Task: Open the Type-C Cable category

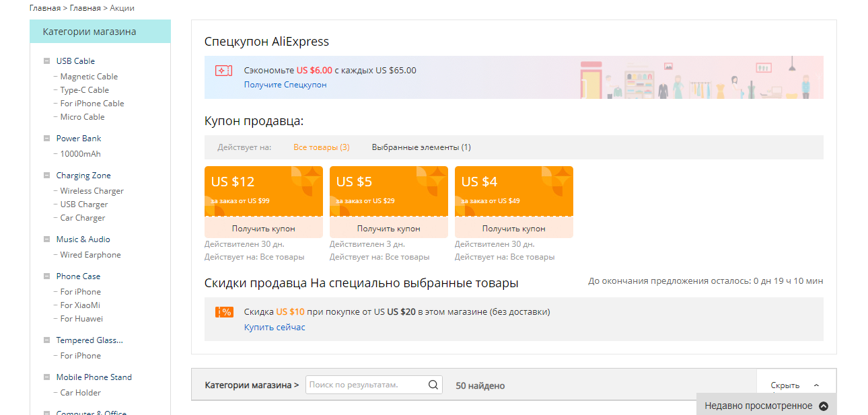Action: pos(85,90)
